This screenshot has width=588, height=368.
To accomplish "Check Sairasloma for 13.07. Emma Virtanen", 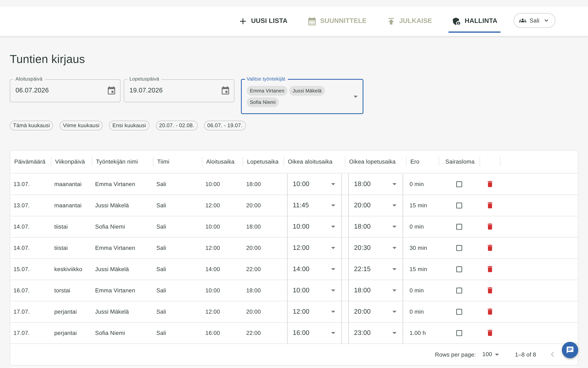I will tap(459, 184).
